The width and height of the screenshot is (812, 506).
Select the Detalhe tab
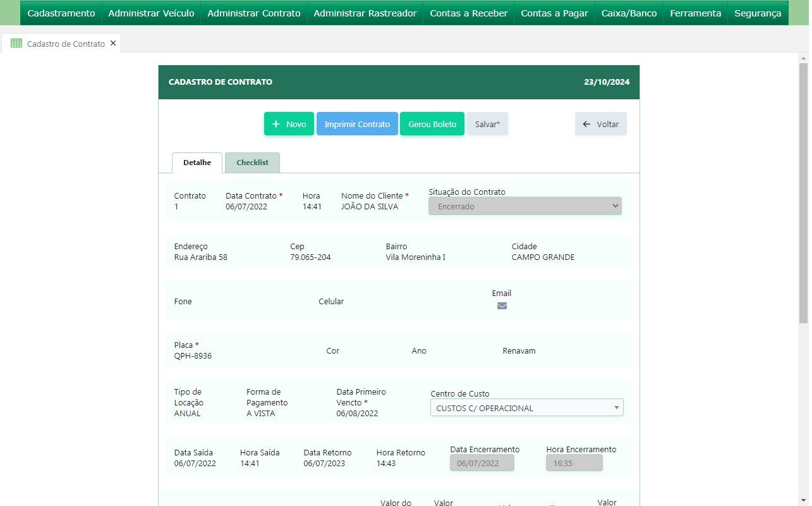point(197,163)
